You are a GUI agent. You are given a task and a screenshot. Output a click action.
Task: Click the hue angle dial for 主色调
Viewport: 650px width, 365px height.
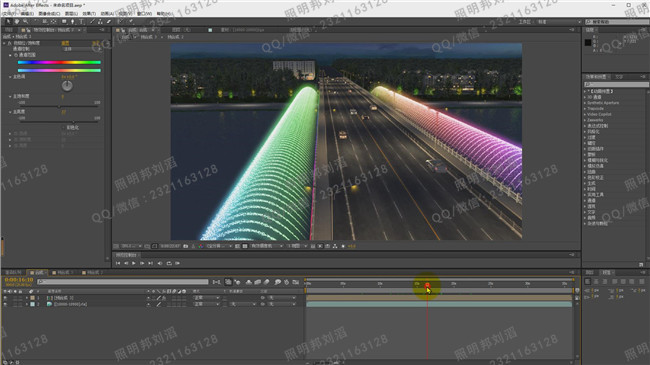pyautogui.click(x=67, y=86)
